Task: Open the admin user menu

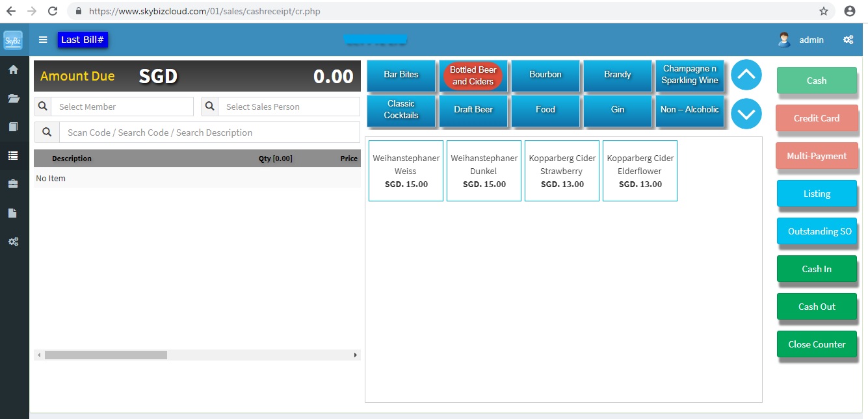Action: 802,40
